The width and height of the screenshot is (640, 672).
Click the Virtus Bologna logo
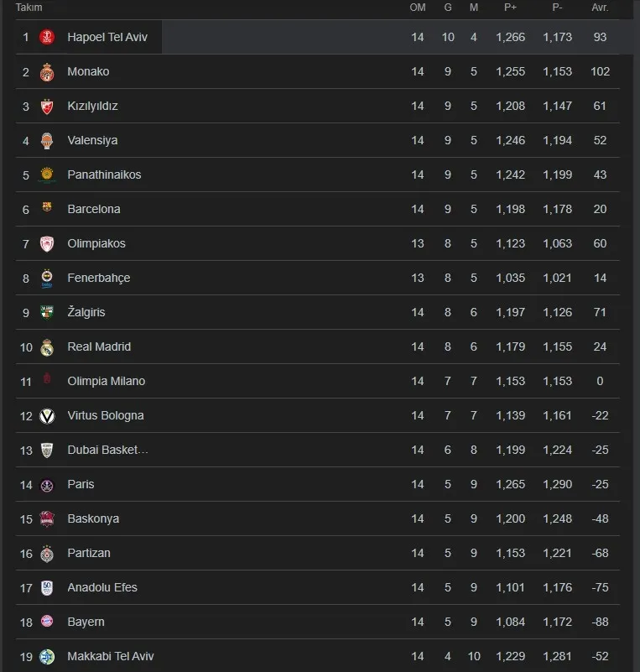(47, 416)
